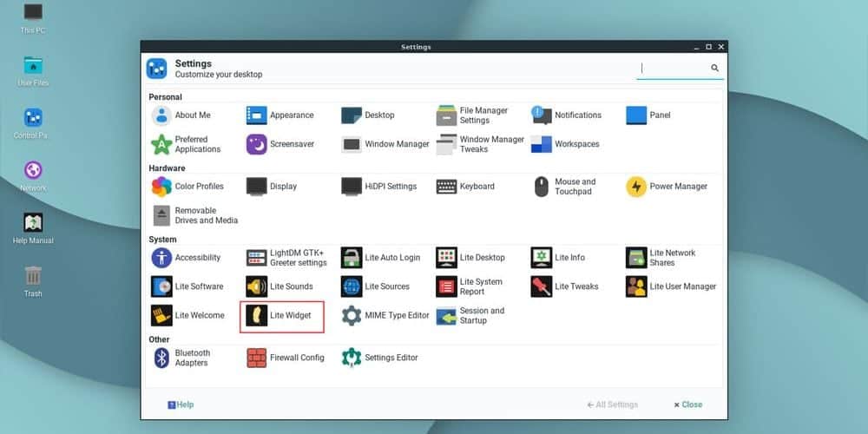Open Lite Welcome
Screen dimensions: 868x434
pos(188,316)
